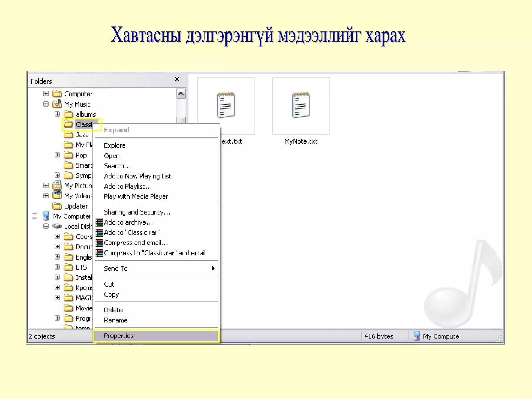Click the MyNote.txt file icon
The height and width of the screenshot is (399, 532).
(301, 105)
